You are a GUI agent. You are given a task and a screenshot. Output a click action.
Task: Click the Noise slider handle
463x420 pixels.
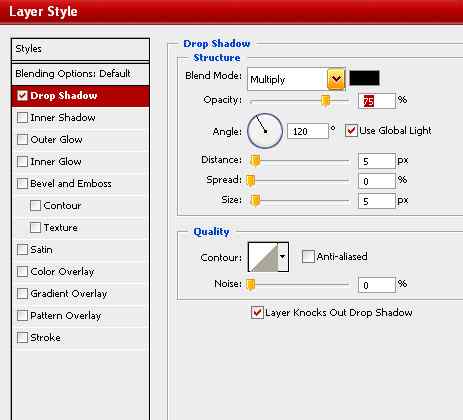coord(251,285)
